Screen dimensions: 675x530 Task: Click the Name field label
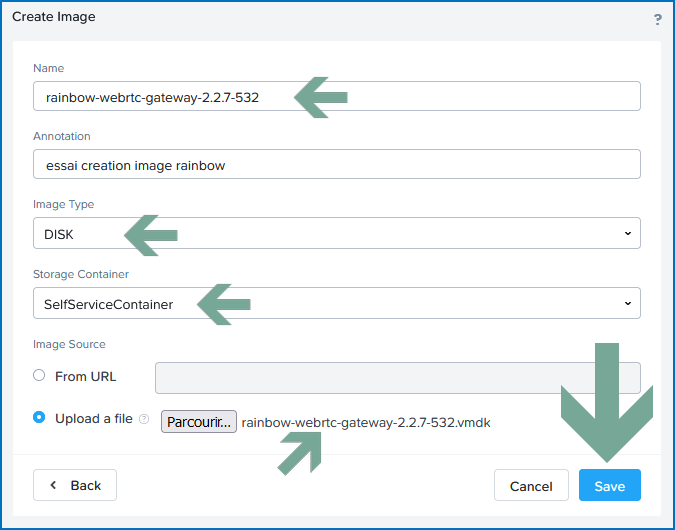(x=49, y=68)
